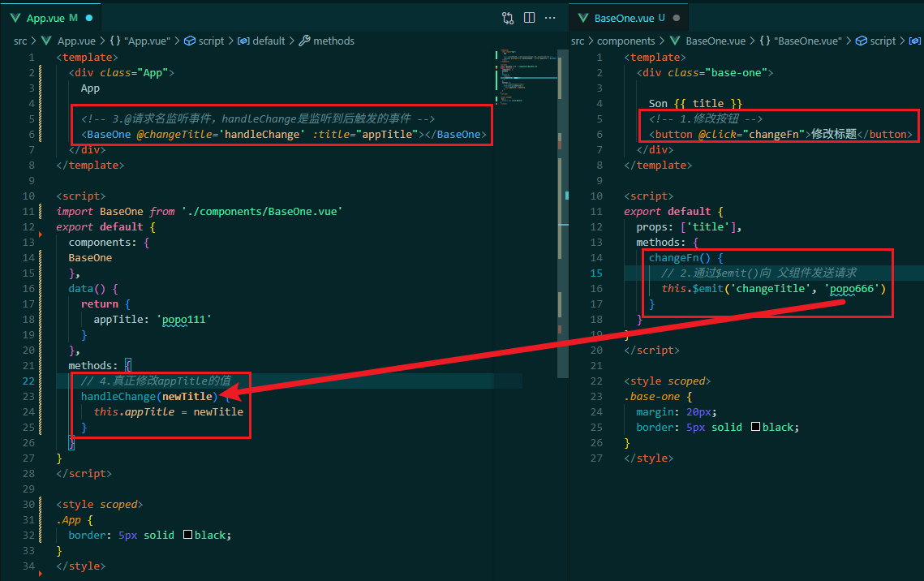Click 'export default {' in App.vue
This screenshot has width=924, height=581.
tap(105, 226)
